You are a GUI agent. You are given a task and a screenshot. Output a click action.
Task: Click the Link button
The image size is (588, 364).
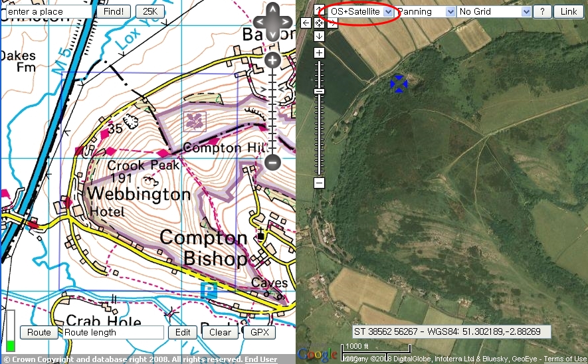[x=569, y=11]
